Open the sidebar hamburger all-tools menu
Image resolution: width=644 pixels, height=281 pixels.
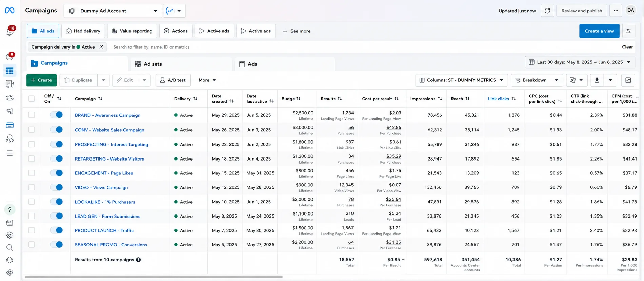click(10, 153)
